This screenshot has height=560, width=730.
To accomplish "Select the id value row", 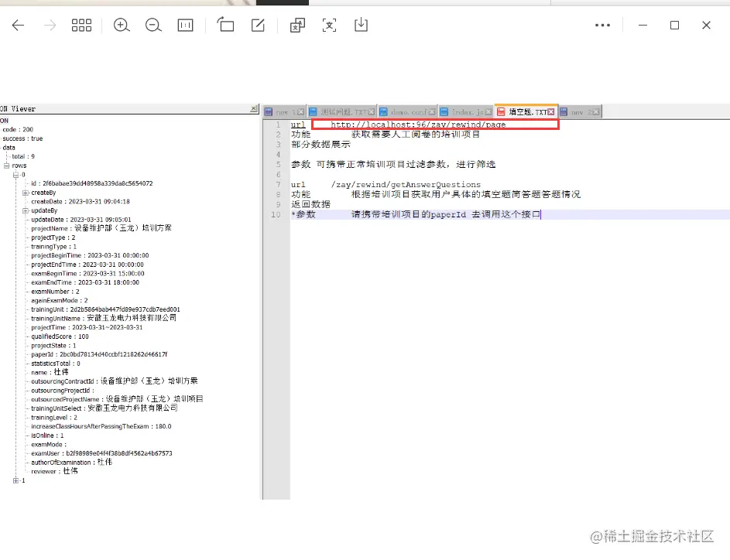I will tap(91, 184).
